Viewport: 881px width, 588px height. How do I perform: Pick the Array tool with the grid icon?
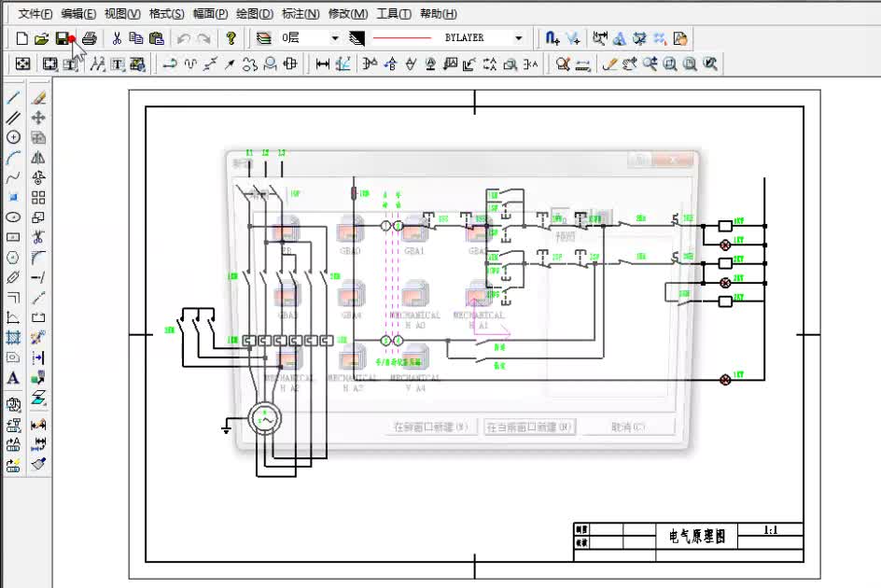pos(38,197)
